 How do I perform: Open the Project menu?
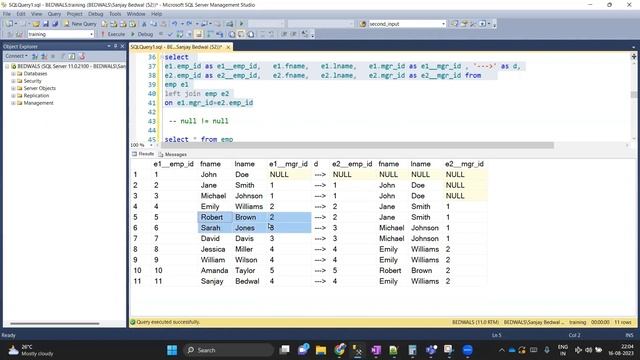click(x=75, y=14)
